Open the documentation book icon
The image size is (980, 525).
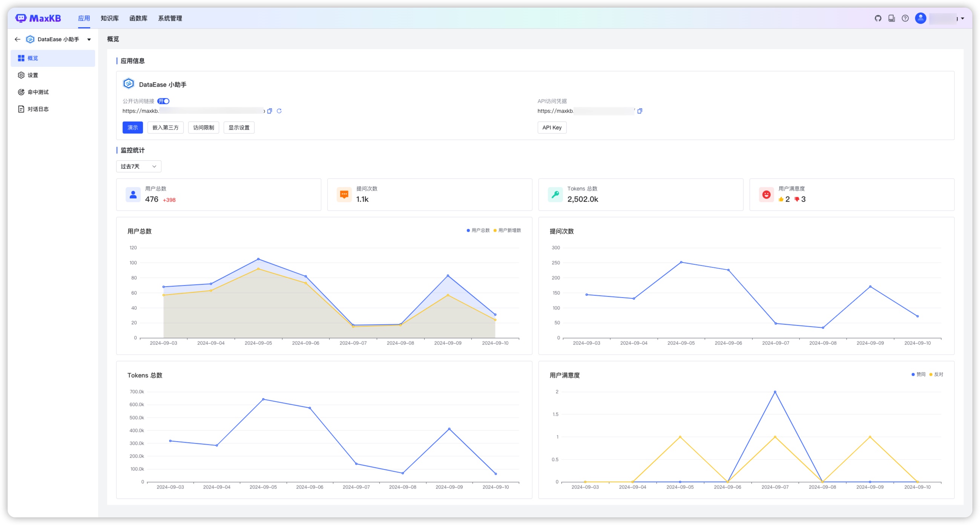(891, 18)
